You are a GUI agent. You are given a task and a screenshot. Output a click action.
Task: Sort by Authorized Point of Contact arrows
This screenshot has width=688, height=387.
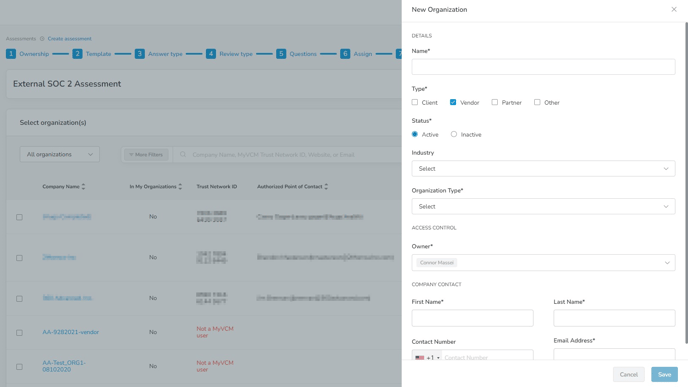(x=326, y=186)
